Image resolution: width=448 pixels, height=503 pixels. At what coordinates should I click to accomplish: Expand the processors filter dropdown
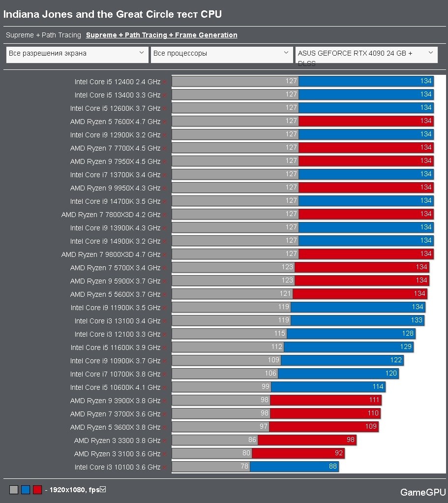click(222, 54)
